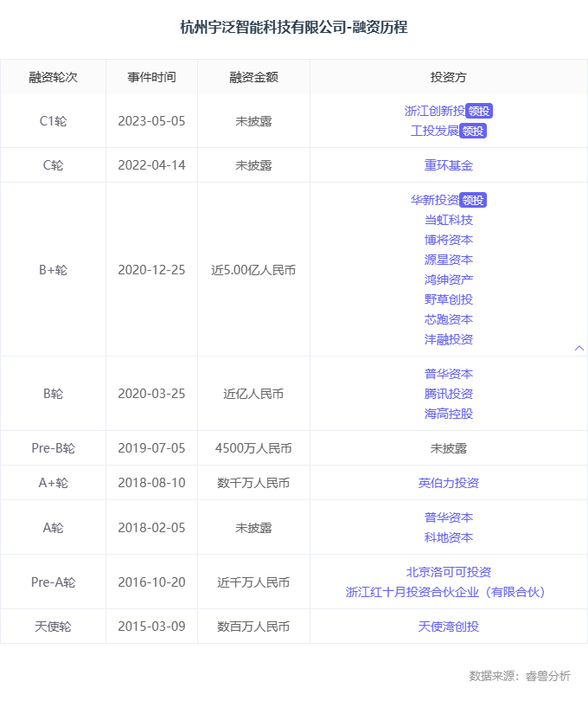Select the Pre-A轮 round cell

[53, 582]
